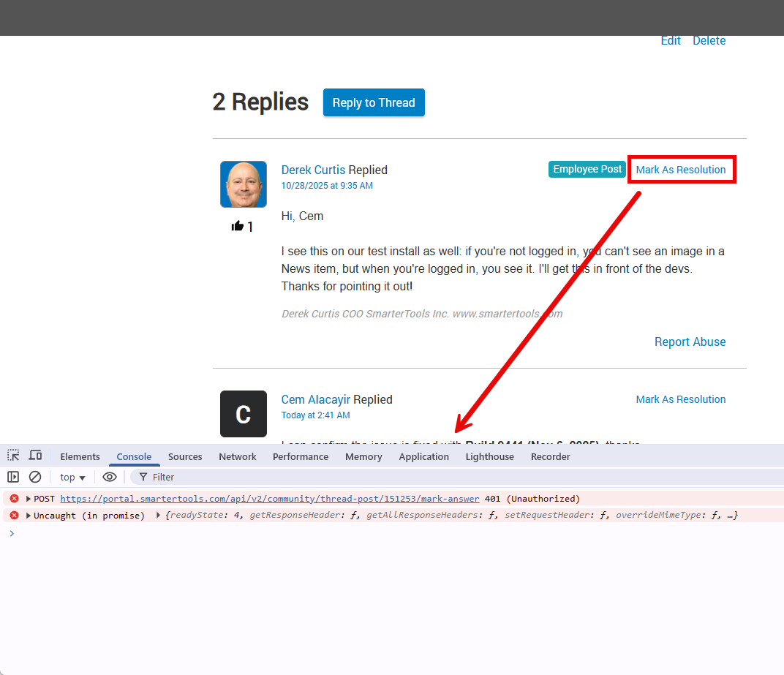
Task: Open the mark-answer API URL link
Action: 270,499
